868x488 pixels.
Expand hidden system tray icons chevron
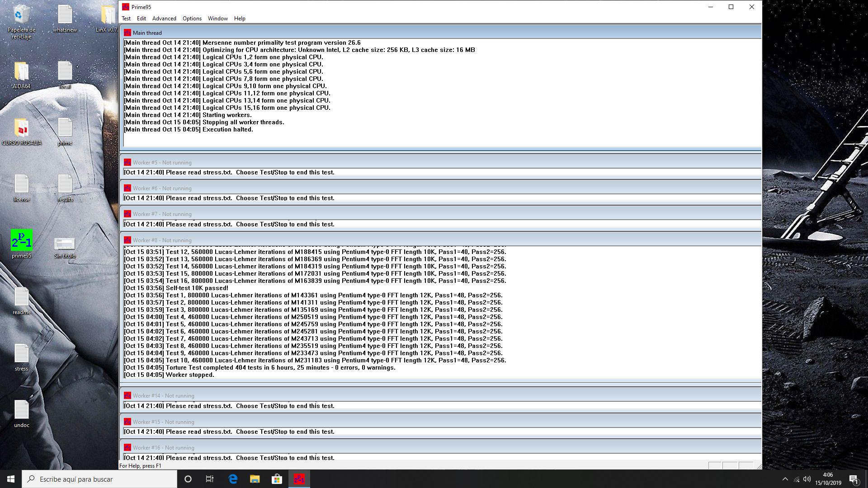(x=785, y=479)
